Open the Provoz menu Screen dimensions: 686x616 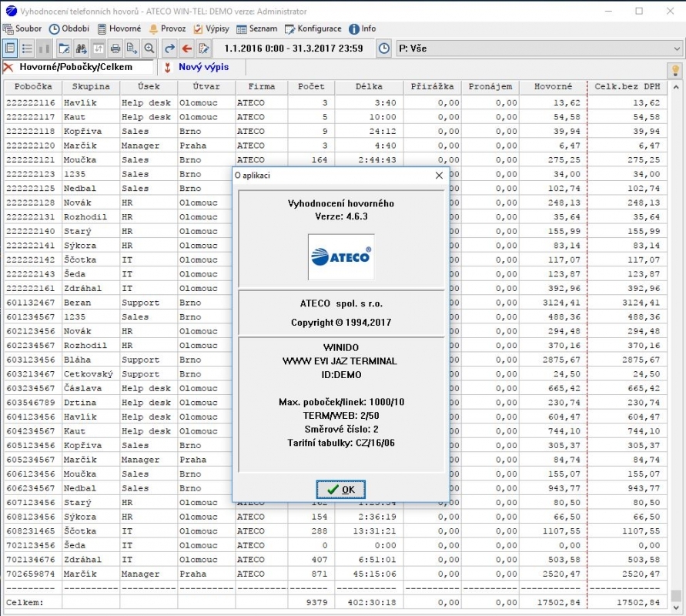tap(168, 29)
